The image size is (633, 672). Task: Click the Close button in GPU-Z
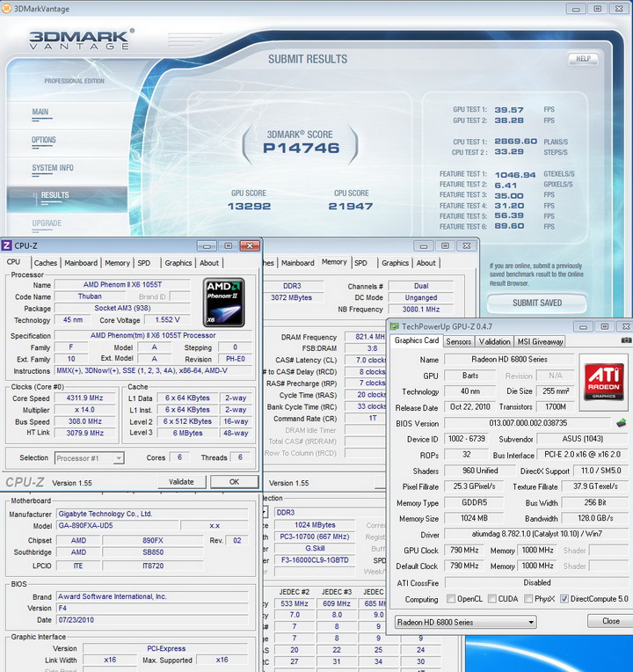pyautogui.click(x=610, y=621)
